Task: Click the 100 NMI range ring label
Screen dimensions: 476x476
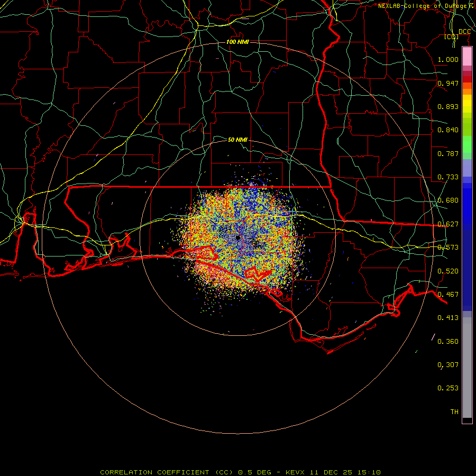Action: (237, 42)
